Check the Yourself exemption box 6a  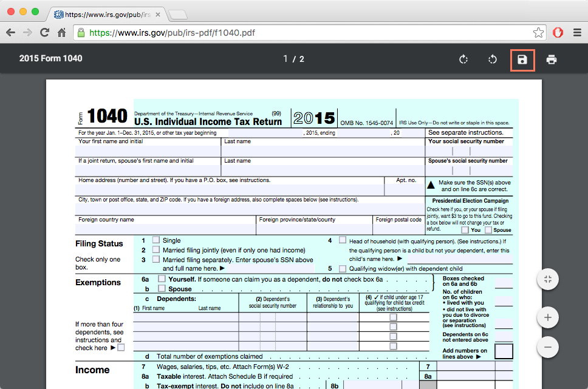(x=162, y=279)
